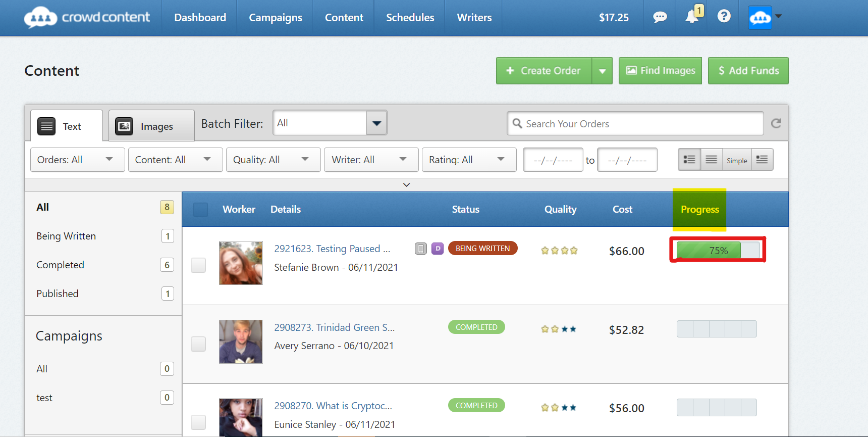The width and height of the screenshot is (868, 437).
Task: Click the 75% progress bar
Action: [x=718, y=250]
